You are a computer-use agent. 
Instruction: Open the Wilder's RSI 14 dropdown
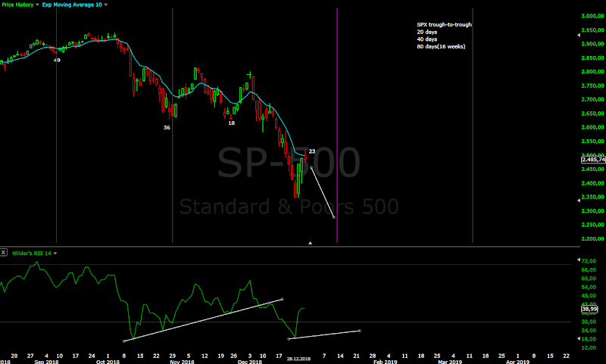[34, 254]
